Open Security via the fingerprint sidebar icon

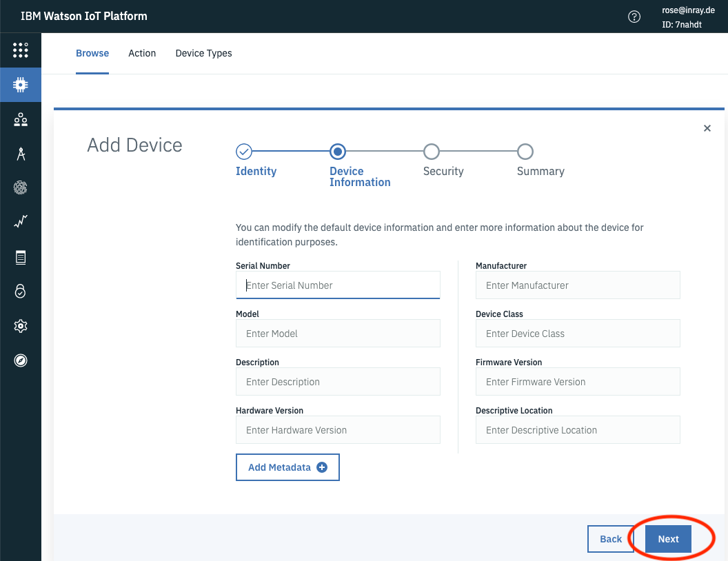pos(20,187)
